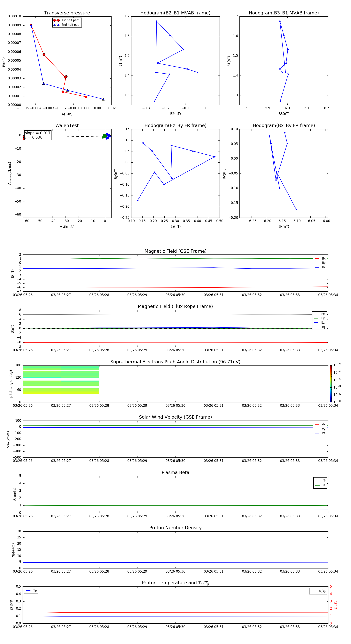This screenshot has width=351, height=644.
Task: Select "Bx'" in the Flux Rope legend
Action: click(x=320, y=314)
